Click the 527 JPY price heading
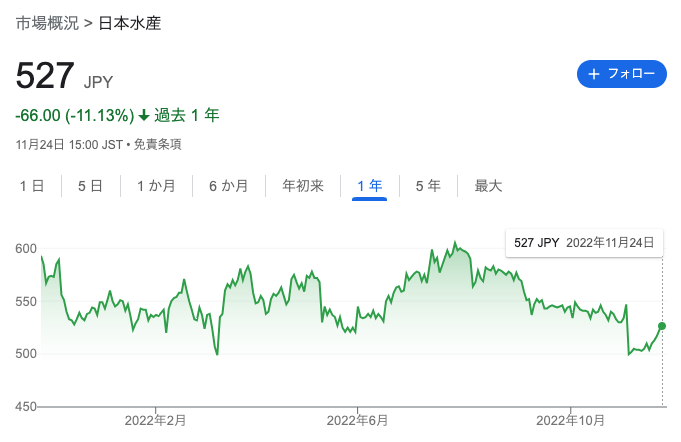 64,76
